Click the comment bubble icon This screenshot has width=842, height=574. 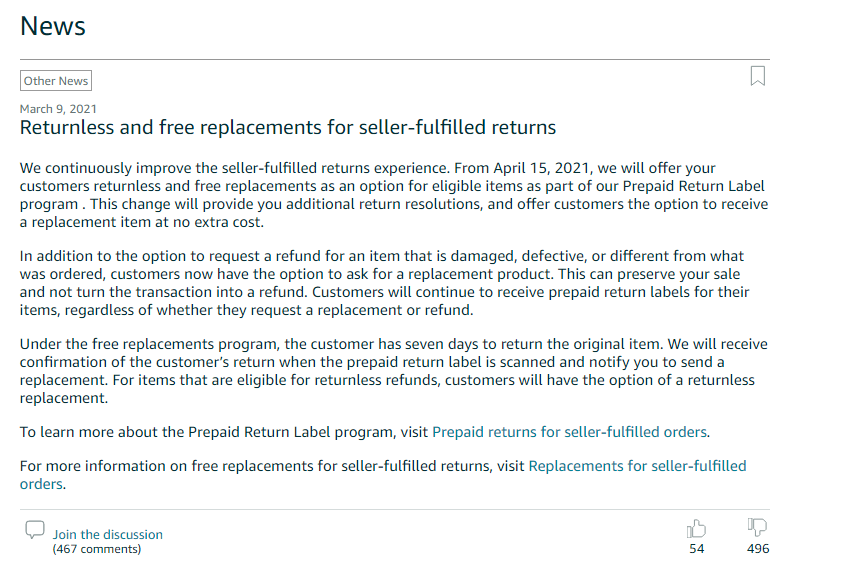click(x=35, y=529)
